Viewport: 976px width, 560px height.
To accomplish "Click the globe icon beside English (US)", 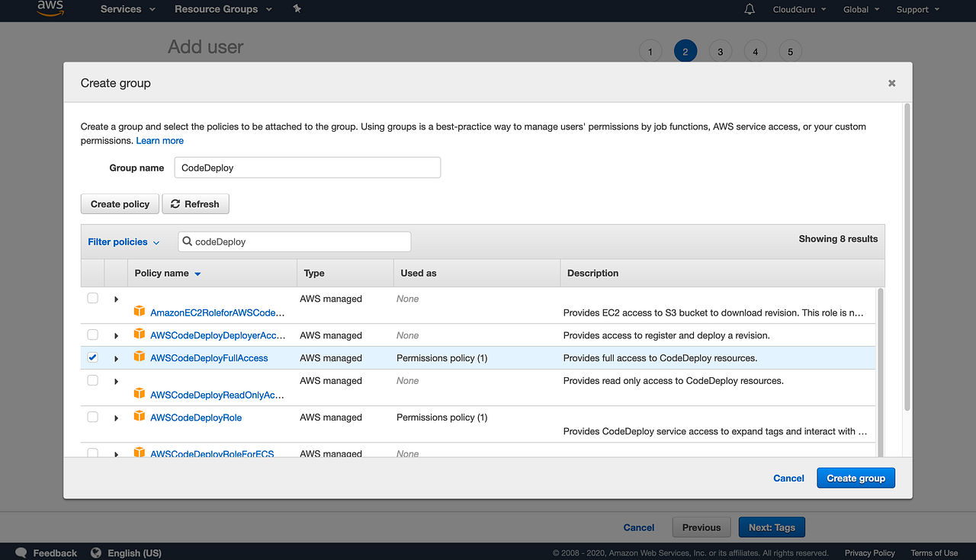I will [95, 552].
